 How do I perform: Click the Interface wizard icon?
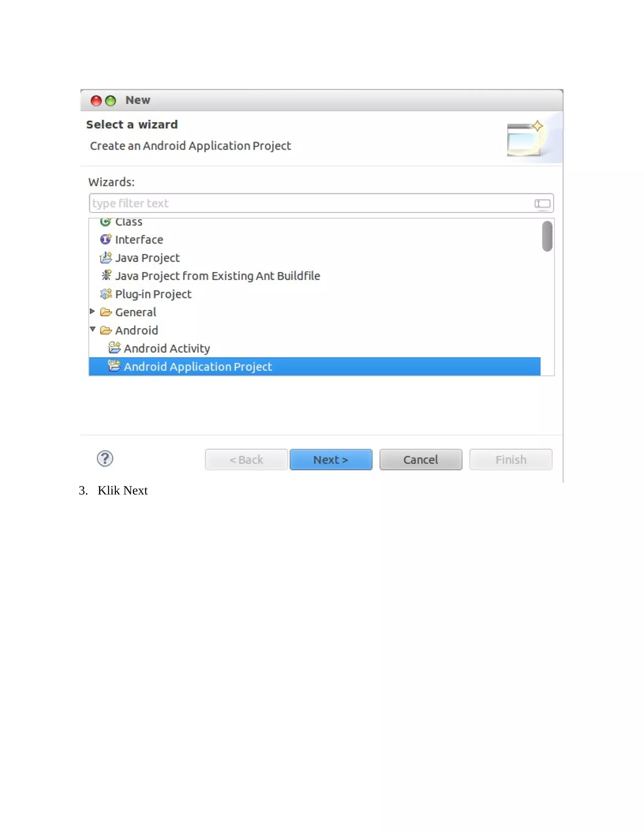pyautogui.click(x=106, y=239)
